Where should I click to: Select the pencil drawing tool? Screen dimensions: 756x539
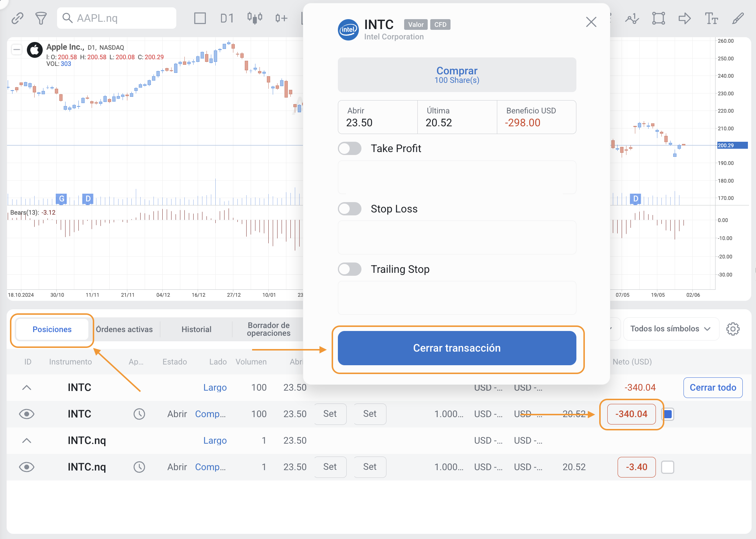tap(738, 18)
